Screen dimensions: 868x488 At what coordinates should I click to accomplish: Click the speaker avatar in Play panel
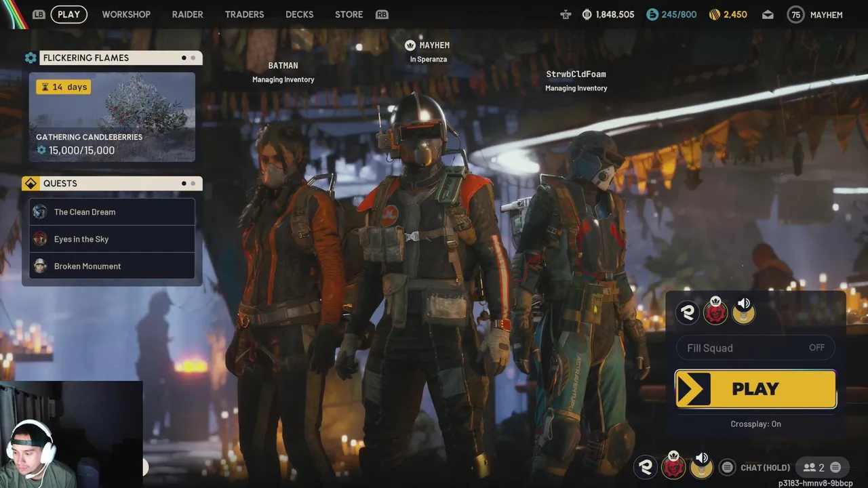[743, 312]
